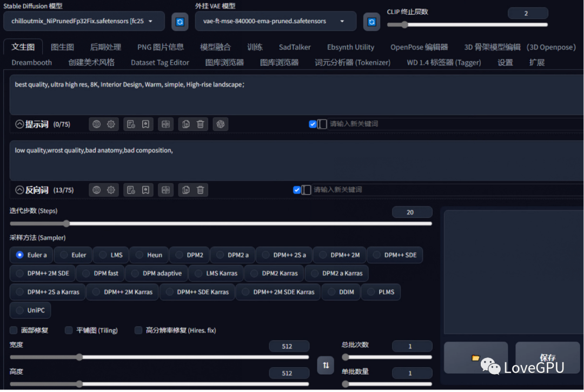The image size is (584, 392).
Task: Adjust 高度 height slider
Action: pos(160,384)
